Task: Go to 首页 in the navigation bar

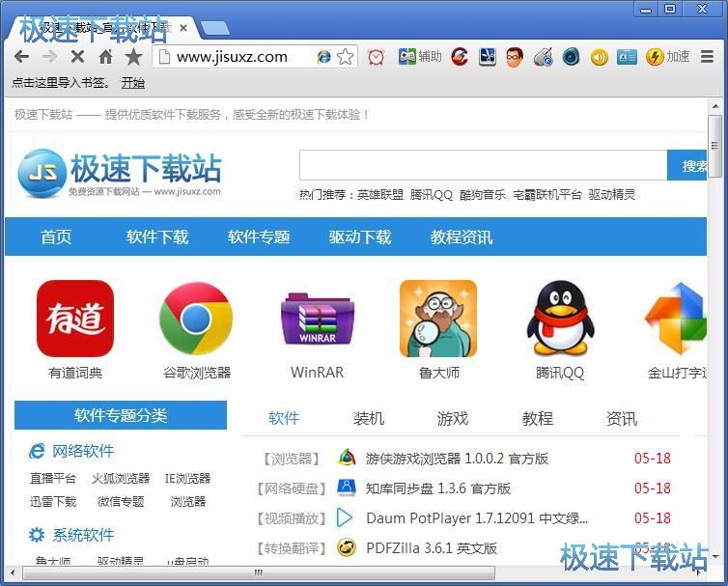Action: [x=56, y=237]
